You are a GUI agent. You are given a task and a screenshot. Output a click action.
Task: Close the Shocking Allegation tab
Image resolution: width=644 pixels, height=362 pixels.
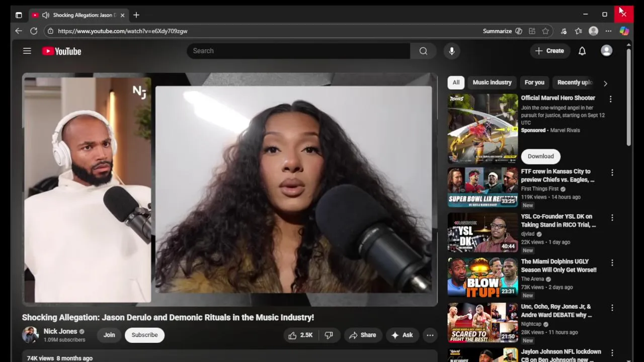[x=122, y=15]
